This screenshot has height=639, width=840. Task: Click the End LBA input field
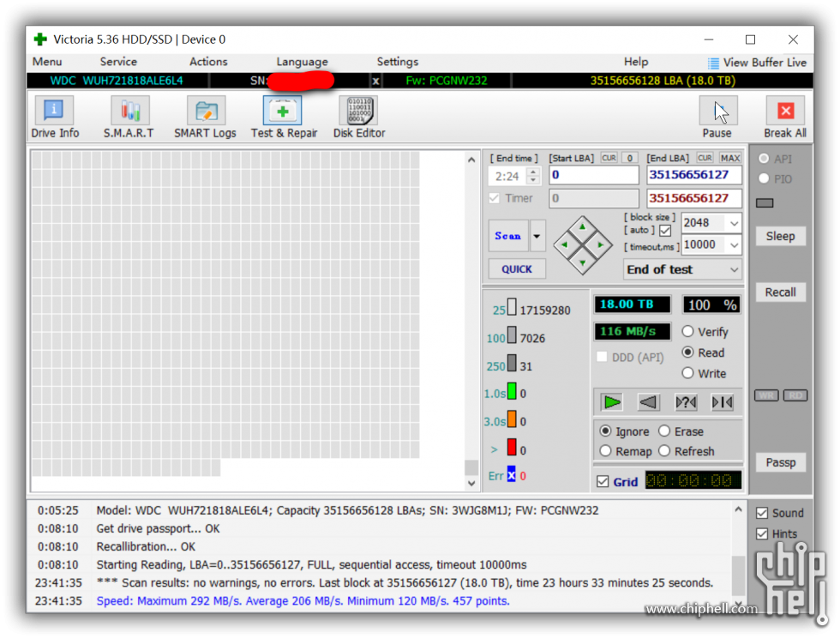pos(694,175)
